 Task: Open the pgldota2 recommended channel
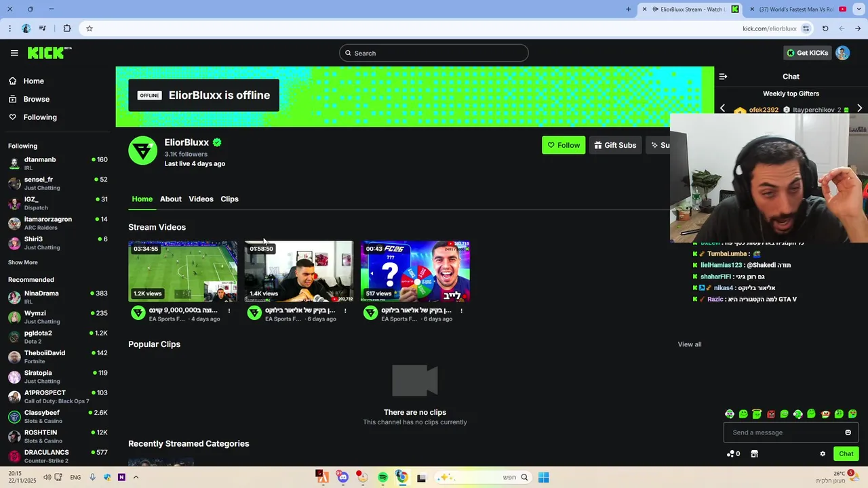pos(58,337)
